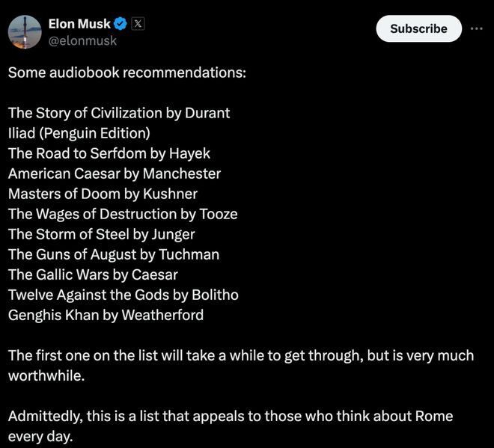This screenshot has width=494, height=448.
Task: Click the X affiliation badge icon
Action: click(x=138, y=24)
